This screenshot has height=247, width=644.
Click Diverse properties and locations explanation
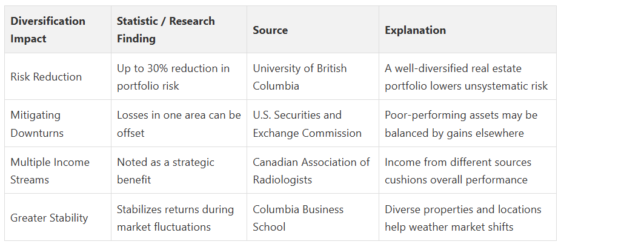click(x=467, y=217)
